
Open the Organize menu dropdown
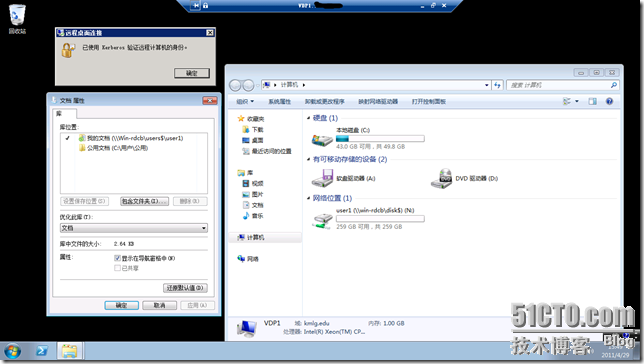pyautogui.click(x=245, y=101)
